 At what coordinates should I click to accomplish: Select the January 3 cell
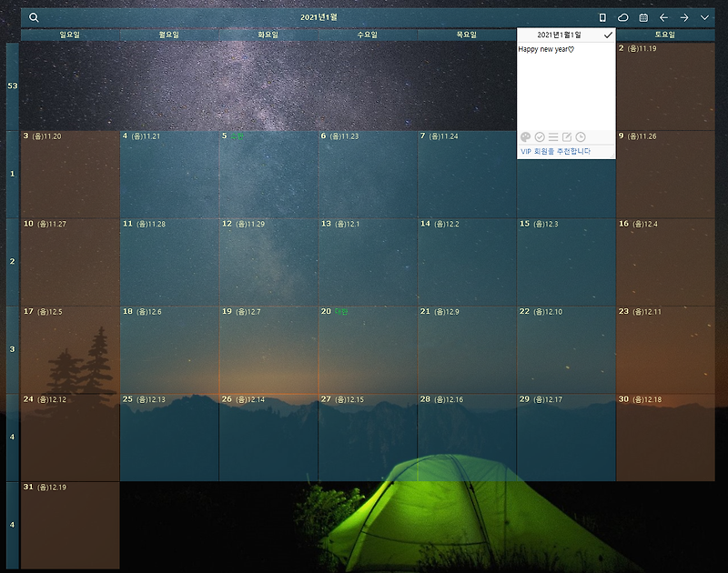[70, 175]
